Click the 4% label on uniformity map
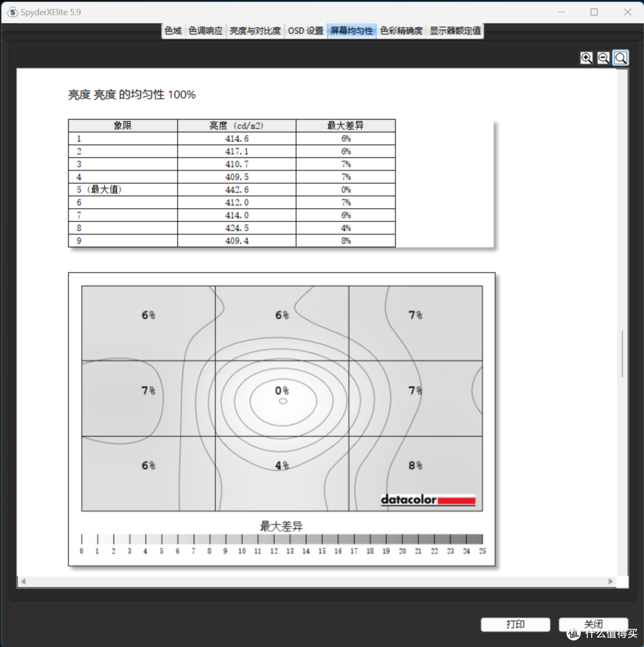 click(282, 466)
